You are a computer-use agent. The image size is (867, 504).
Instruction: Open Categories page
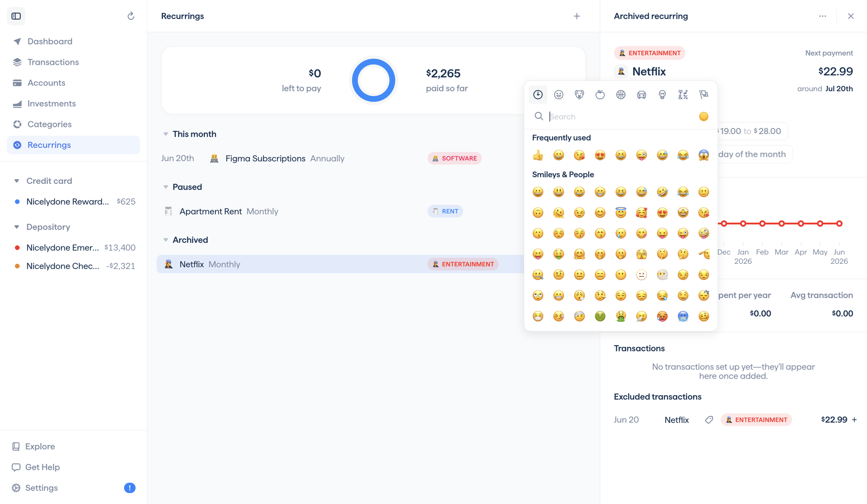pos(73,124)
